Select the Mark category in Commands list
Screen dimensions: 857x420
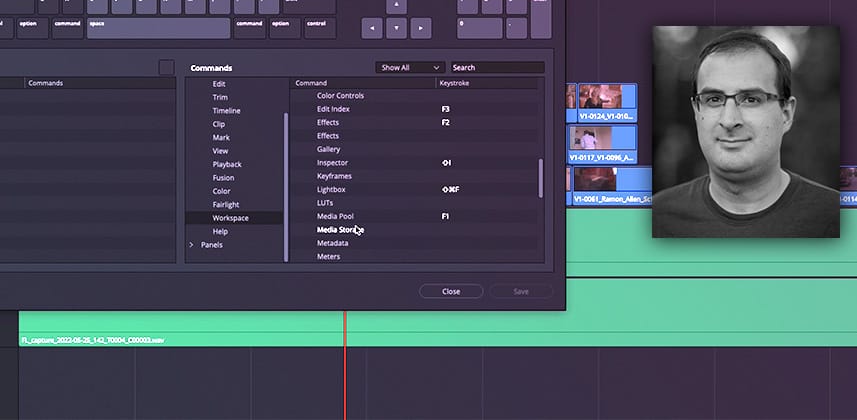(x=221, y=137)
